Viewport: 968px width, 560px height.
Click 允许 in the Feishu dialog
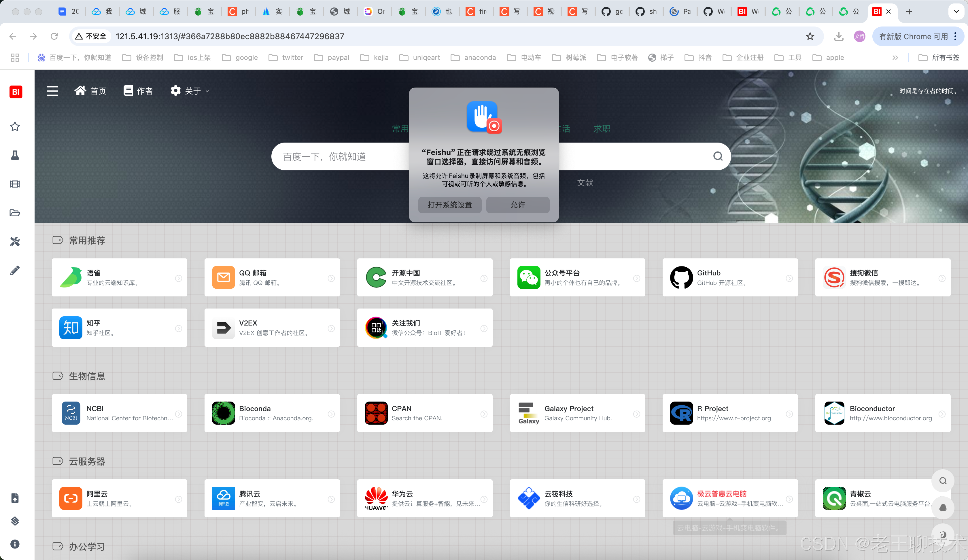[517, 205]
